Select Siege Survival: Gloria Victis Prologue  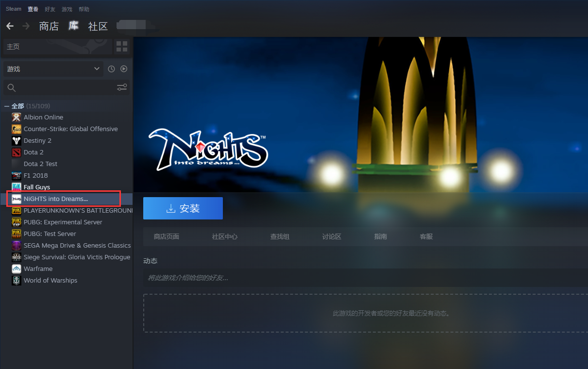point(77,257)
